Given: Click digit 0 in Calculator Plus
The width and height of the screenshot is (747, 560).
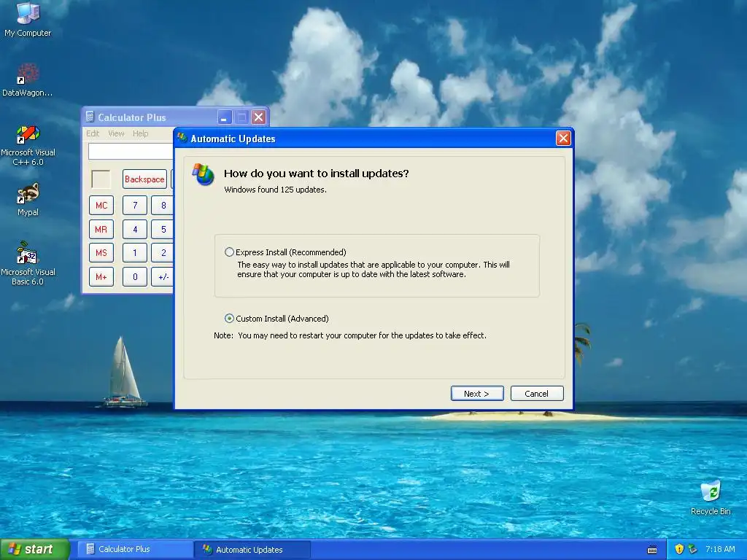Looking at the screenshot, I should [135, 276].
